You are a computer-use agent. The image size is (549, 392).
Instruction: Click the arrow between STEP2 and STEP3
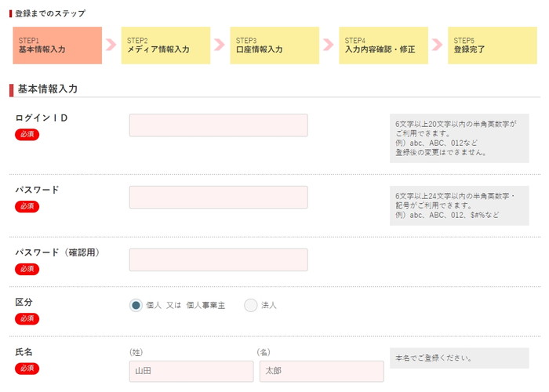(220, 45)
